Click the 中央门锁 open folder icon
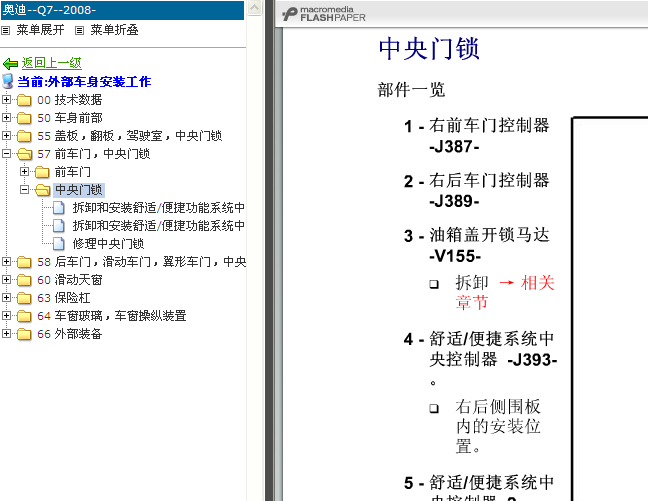 click(43, 190)
